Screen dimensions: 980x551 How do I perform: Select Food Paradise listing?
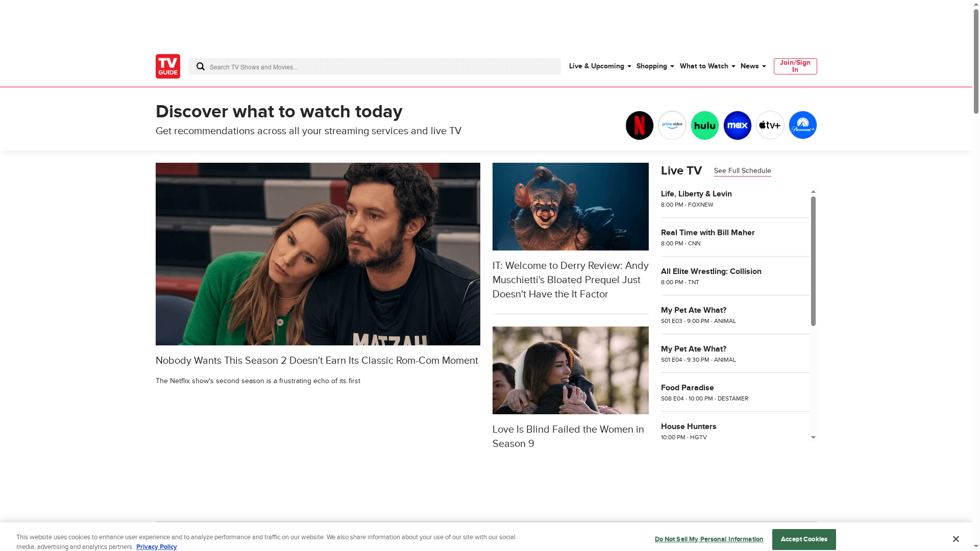coord(734,393)
